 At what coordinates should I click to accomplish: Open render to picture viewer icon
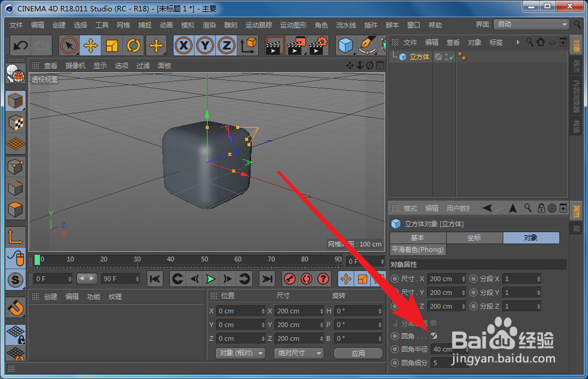click(x=296, y=46)
